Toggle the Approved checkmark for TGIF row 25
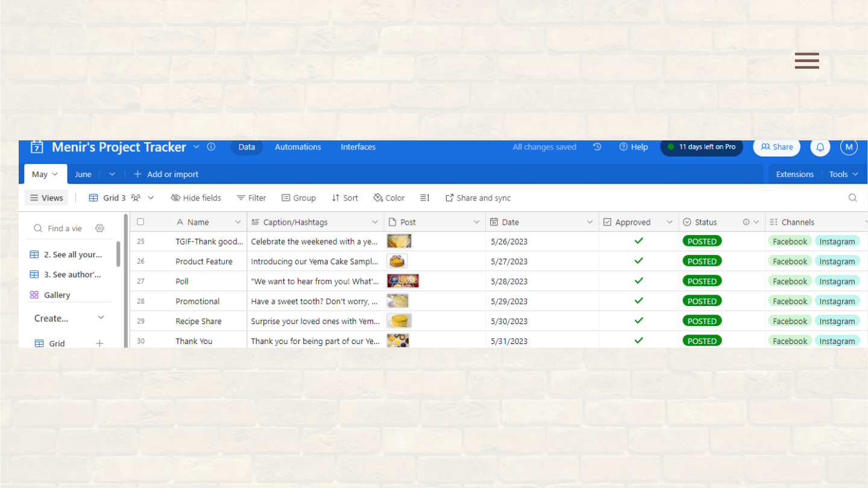 639,241
